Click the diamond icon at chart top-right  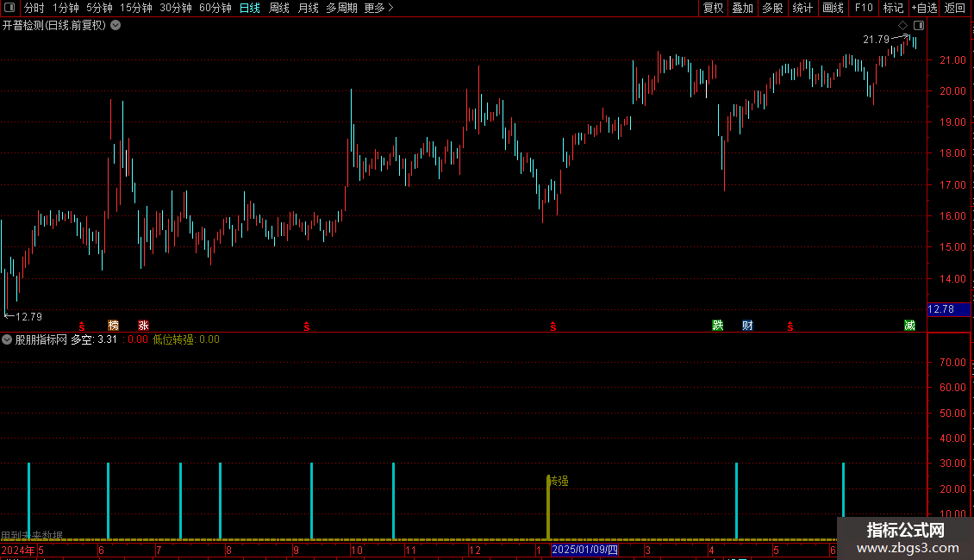[902, 25]
